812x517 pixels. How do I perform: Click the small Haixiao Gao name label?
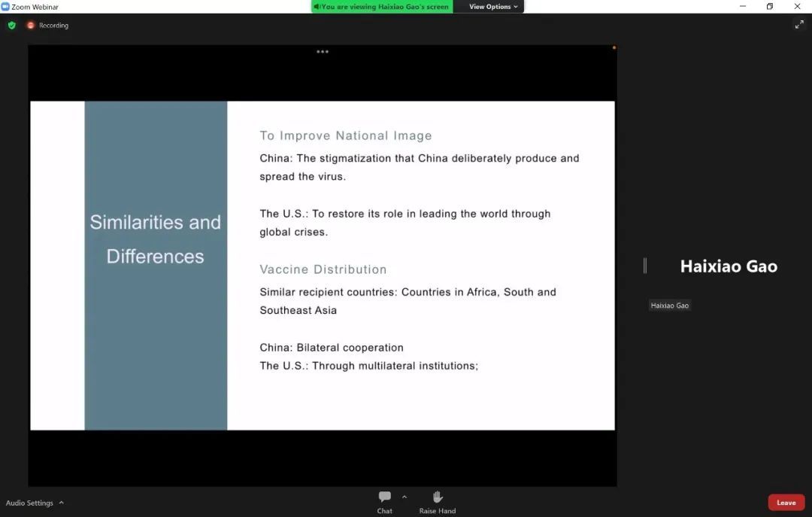(x=670, y=306)
